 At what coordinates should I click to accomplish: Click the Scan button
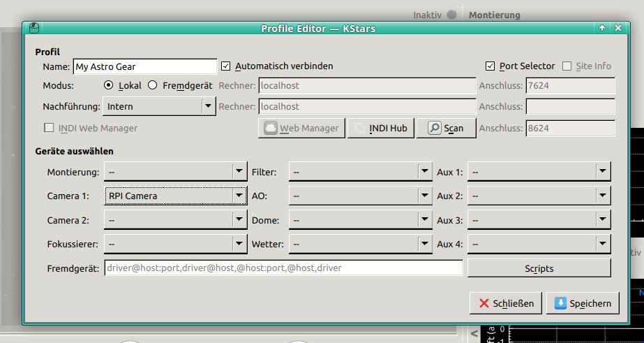[446, 129]
